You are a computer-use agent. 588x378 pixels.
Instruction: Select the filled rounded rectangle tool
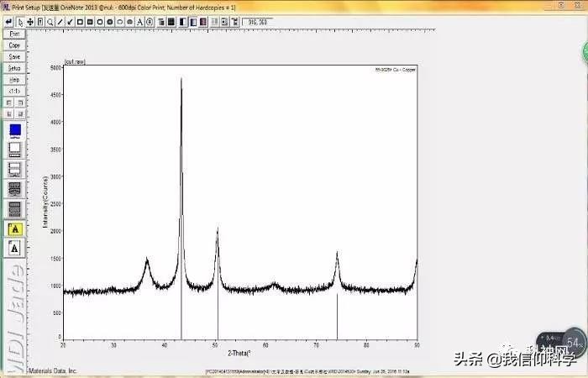(110, 22)
